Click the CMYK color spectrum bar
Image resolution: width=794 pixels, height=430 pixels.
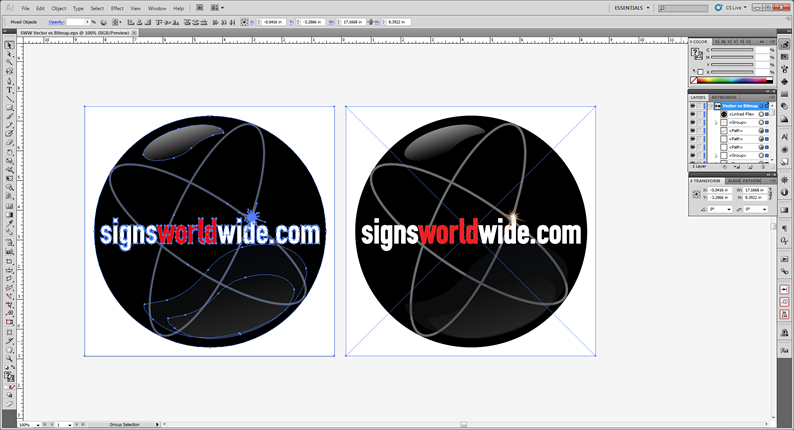735,80
